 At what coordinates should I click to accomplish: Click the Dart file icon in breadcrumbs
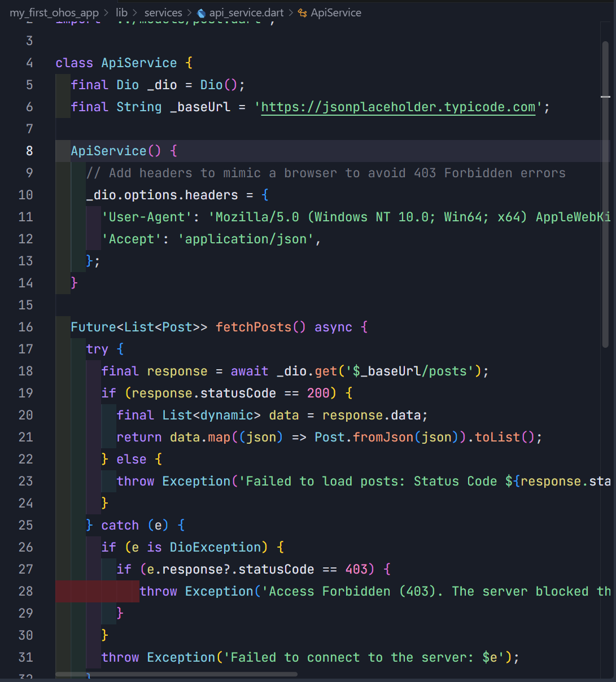[202, 13]
